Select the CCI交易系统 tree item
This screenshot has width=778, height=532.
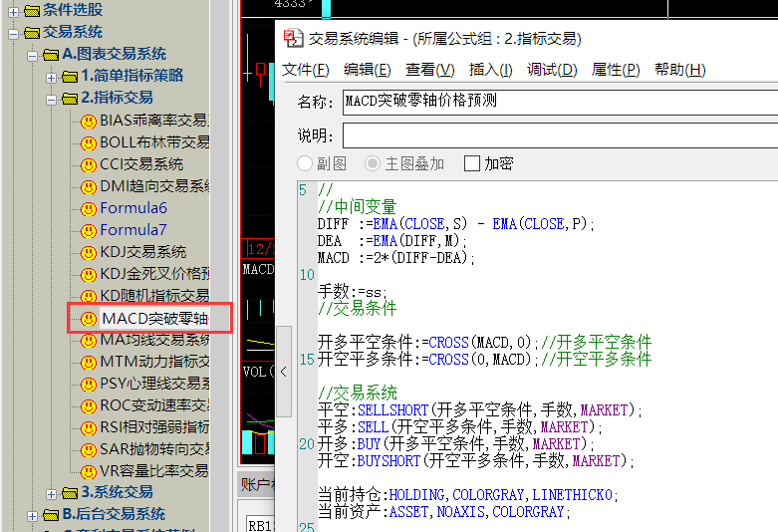[141, 164]
